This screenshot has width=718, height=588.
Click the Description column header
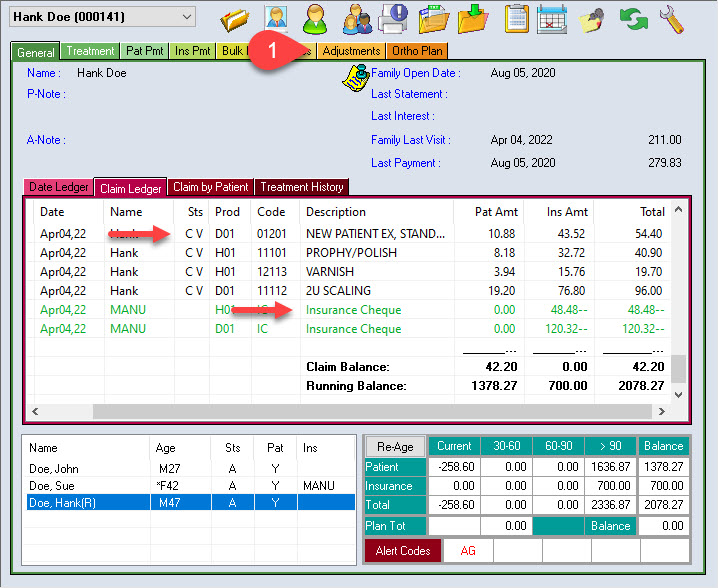point(377,212)
